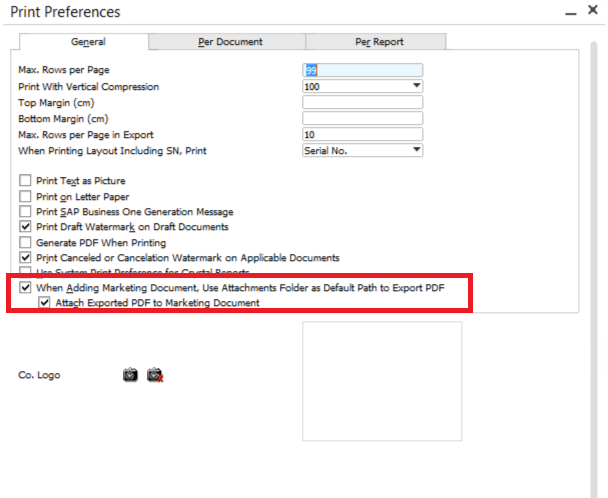Check Print SAP Business One Generation Message
The width and height of the screenshot is (608, 498).
coord(26,212)
